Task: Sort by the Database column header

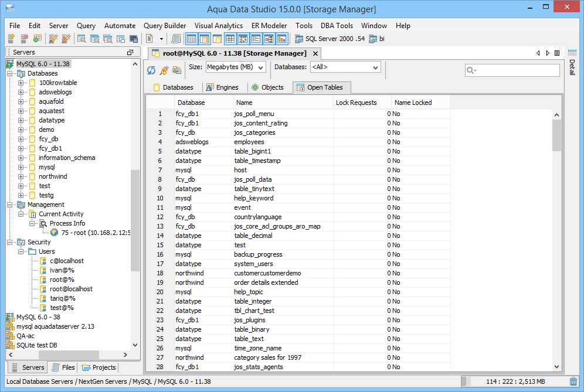Action: pyautogui.click(x=203, y=103)
